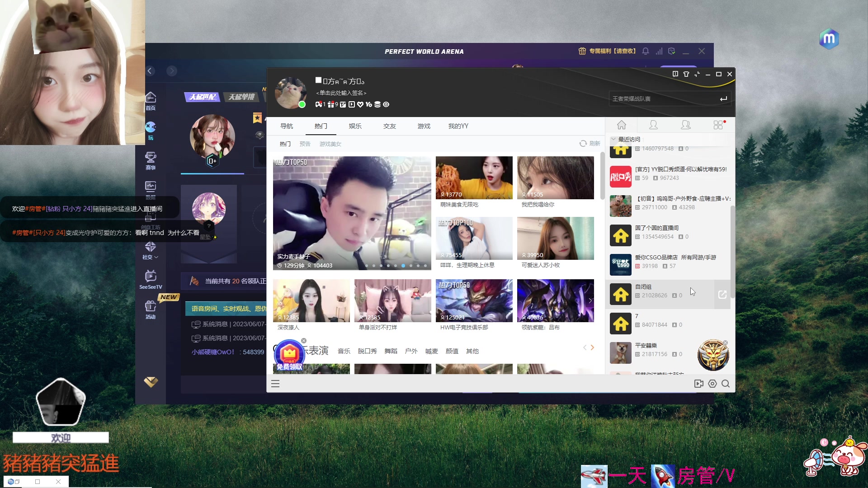Open the 实力麦手赫子 featured stream
The width and height of the screenshot is (868, 488).
(352, 213)
